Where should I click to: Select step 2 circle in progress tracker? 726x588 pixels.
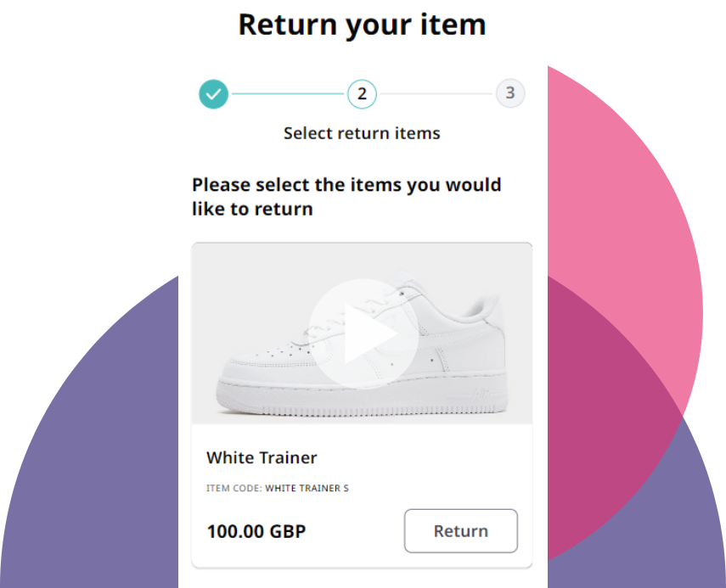point(362,94)
